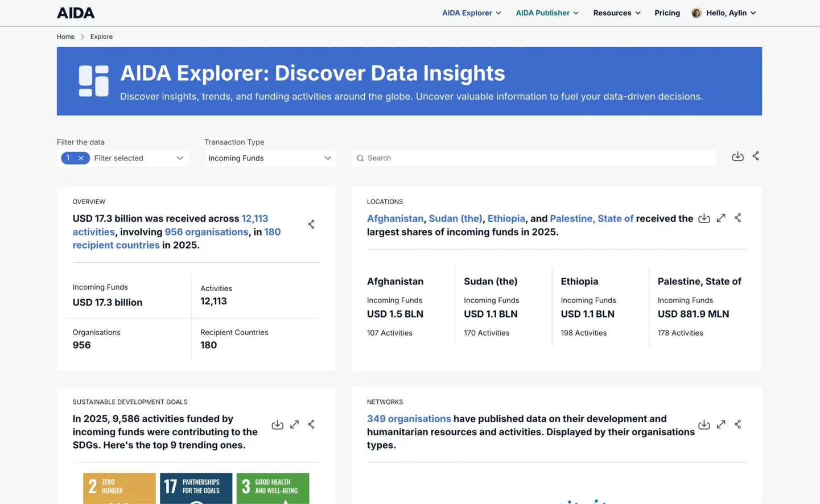Screen dimensions: 820x504
Task: Go to the Pricing page
Action: pos(667,13)
